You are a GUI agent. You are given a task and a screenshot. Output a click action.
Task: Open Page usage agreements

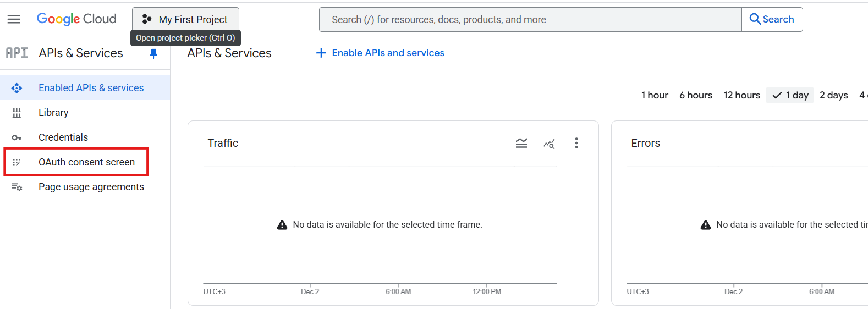(91, 187)
